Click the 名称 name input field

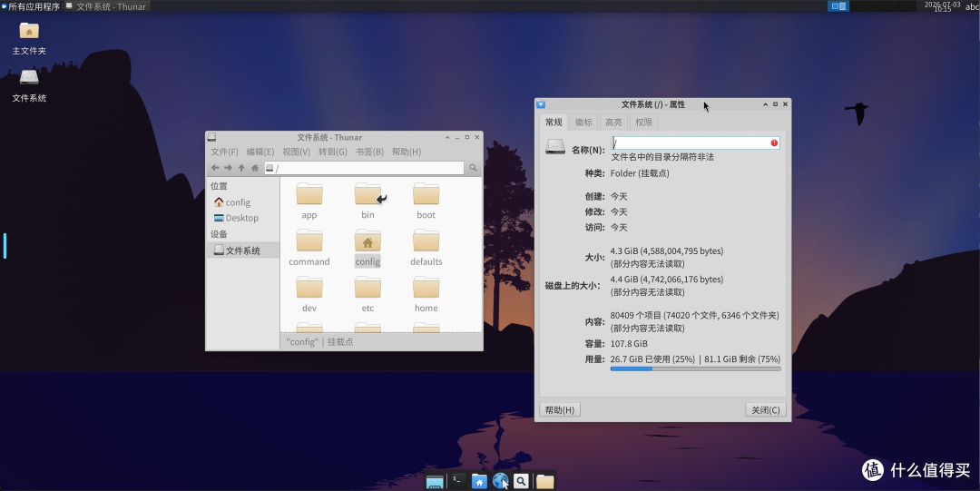pyautogui.click(x=695, y=142)
